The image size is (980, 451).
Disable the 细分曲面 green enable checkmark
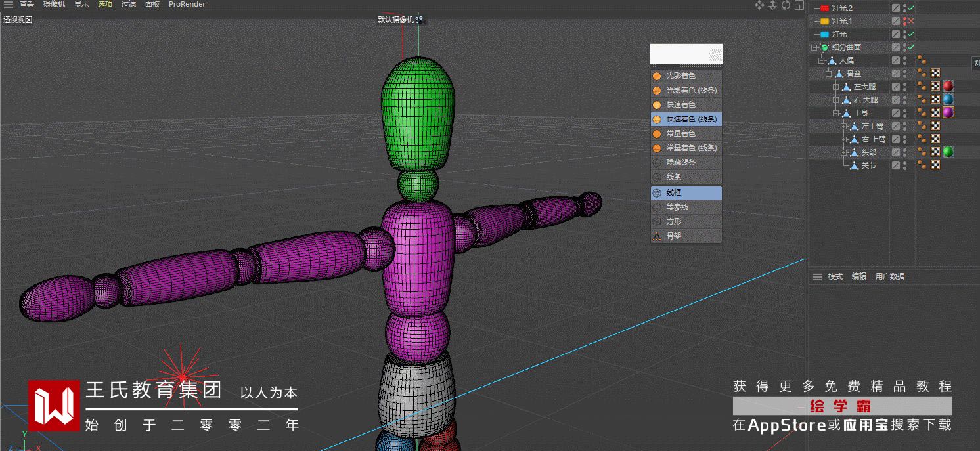911,47
